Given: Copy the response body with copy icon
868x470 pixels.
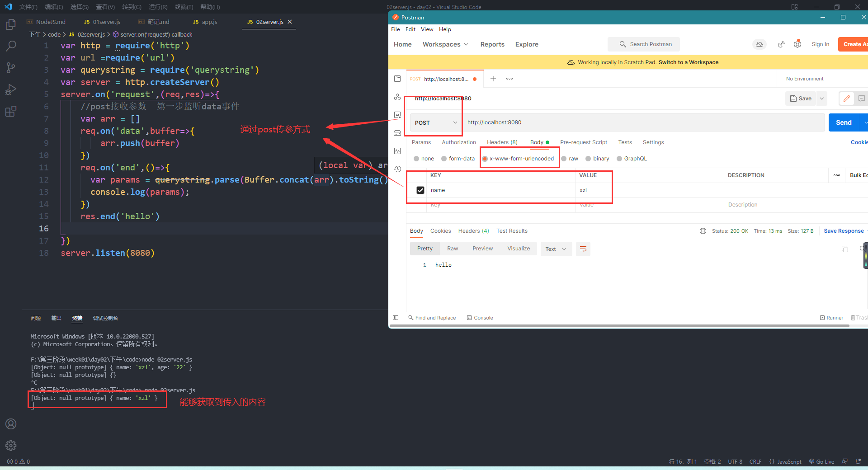Looking at the screenshot, I should point(844,249).
